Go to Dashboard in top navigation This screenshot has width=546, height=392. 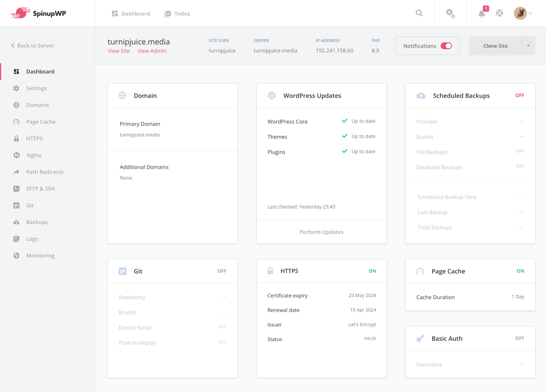point(131,13)
